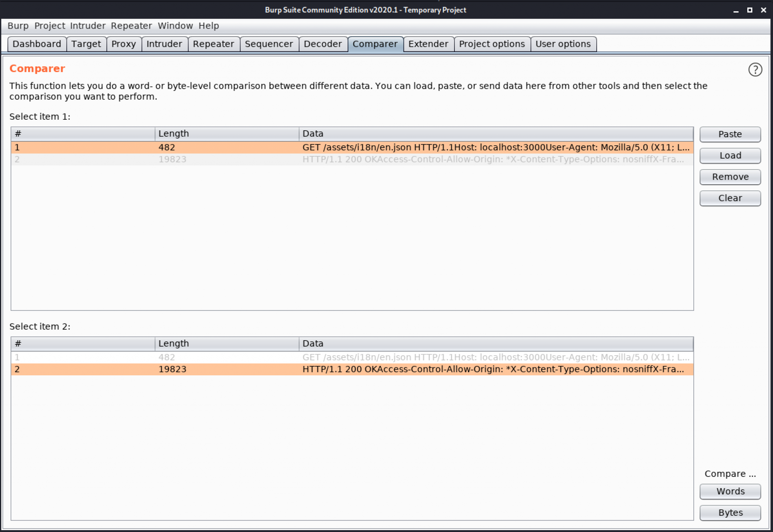Load a file into Comparer

(730, 156)
